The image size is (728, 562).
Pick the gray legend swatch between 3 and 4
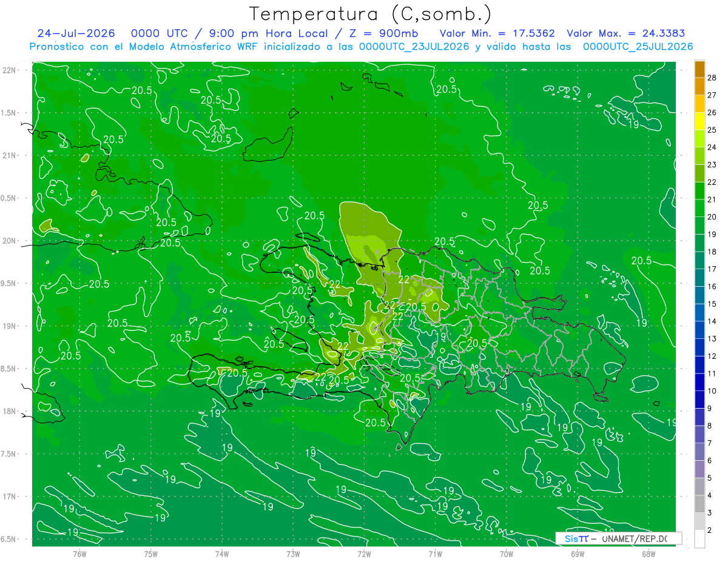pyautogui.click(x=699, y=504)
